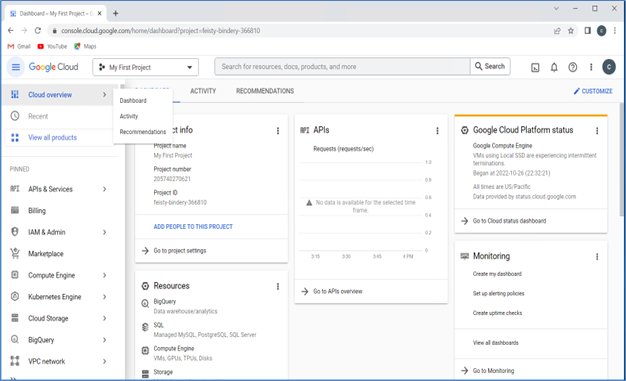Click the Marketplace cart icon
Viewport: 626px width, 381px height.
coord(15,254)
